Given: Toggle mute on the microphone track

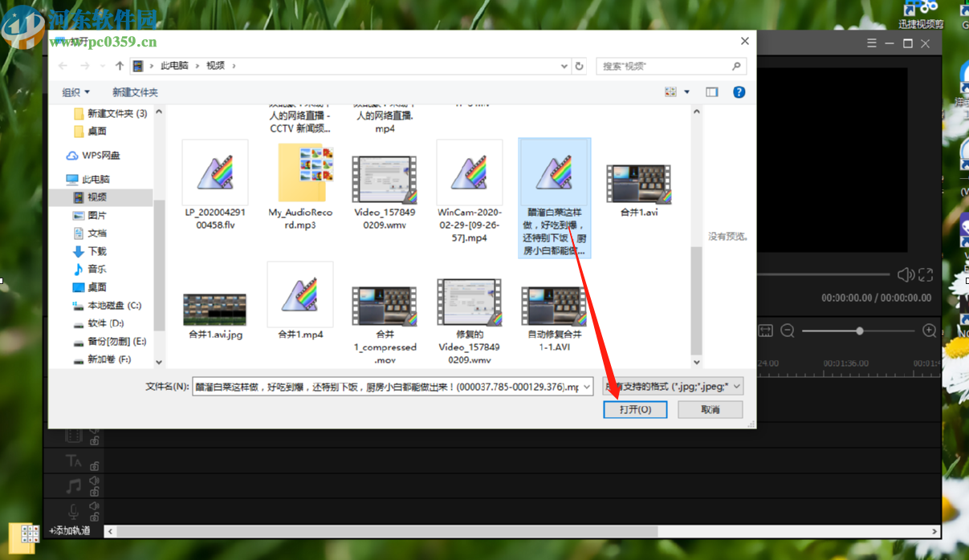Looking at the screenshot, I should (95, 505).
